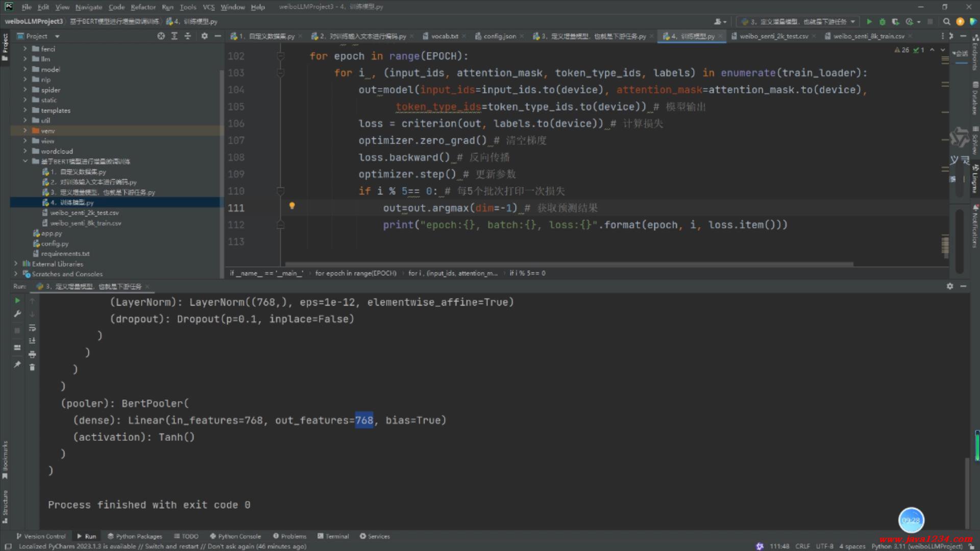The height and width of the screenshot is (551, 980).
Task: Toggle the pin tab icon in the Run panel
Action: coord(17,364)
